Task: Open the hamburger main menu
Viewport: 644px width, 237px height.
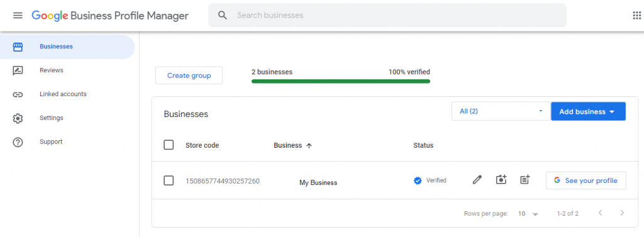Action: click(17, 16)
